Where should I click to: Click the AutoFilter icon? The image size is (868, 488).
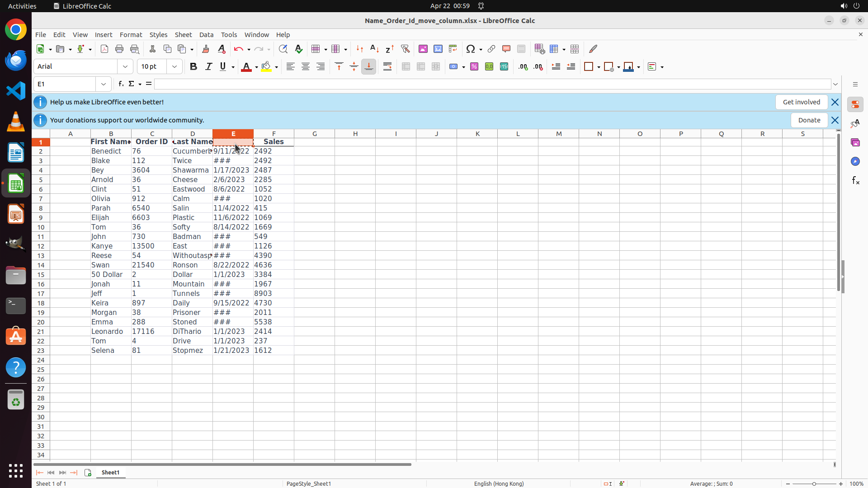click(x=406, y=49)
